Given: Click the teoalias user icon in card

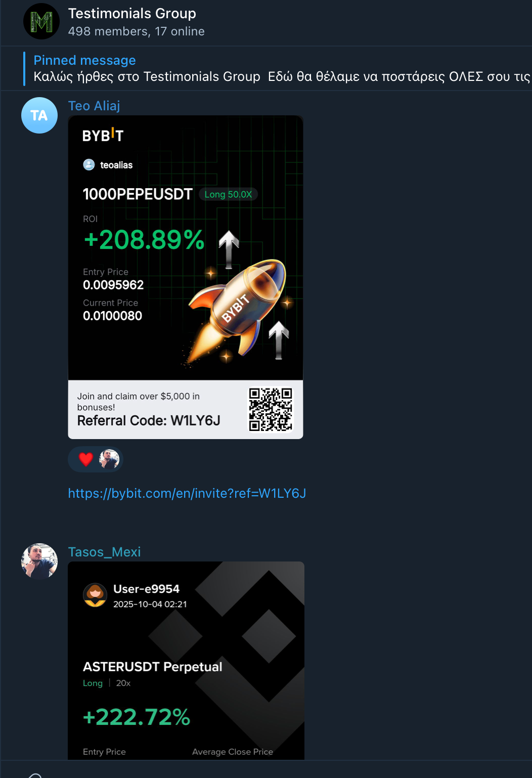Looking at the screenshot, I should coord(89,165).
